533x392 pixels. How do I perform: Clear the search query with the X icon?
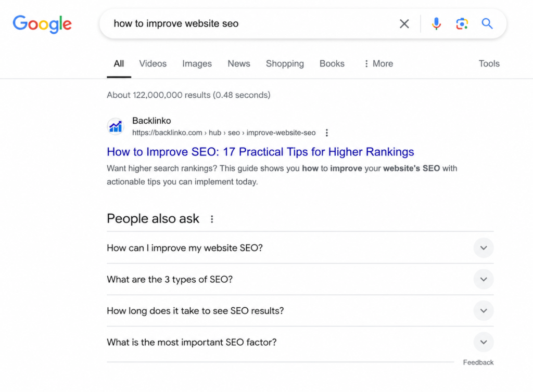point(404,24)
